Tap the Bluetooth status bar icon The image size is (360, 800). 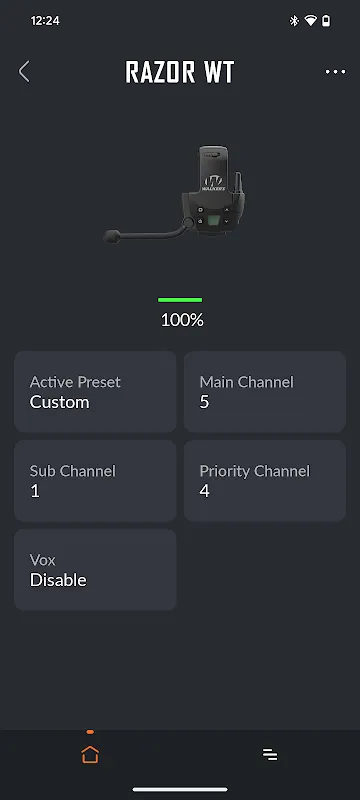pos(294,21)
